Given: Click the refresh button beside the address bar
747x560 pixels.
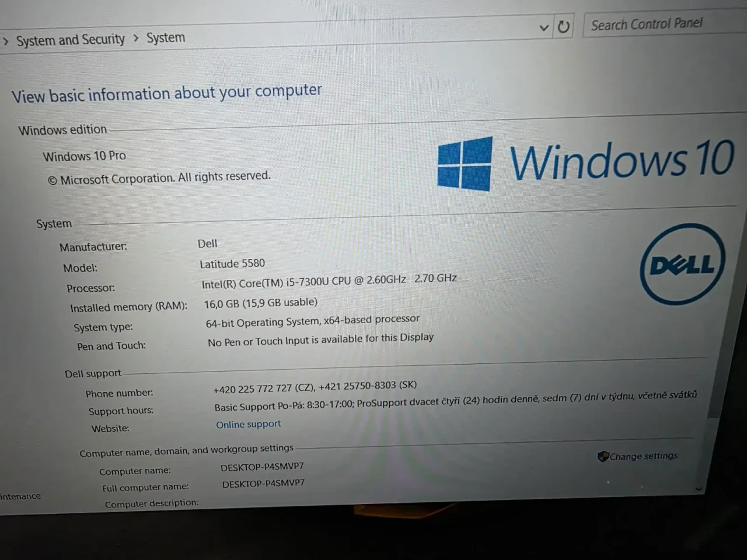Looking at the screenshot, I should tap(563, 27).
